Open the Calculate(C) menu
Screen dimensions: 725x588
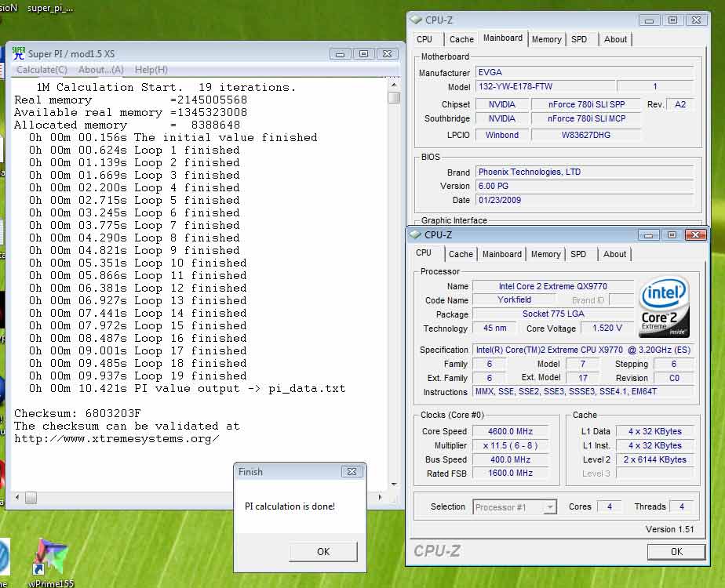[x=42, y=70]
